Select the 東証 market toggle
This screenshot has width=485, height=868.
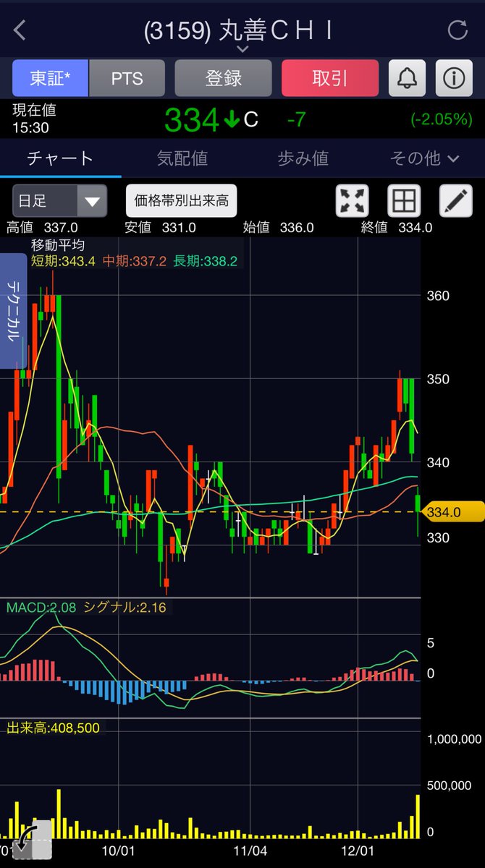(50, 78)
